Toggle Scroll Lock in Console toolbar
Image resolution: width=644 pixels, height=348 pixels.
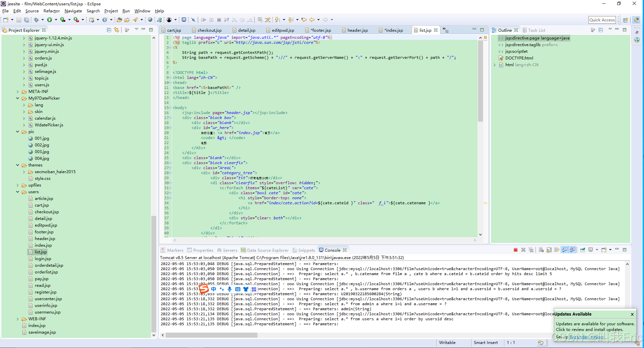(x=549, y=250)
